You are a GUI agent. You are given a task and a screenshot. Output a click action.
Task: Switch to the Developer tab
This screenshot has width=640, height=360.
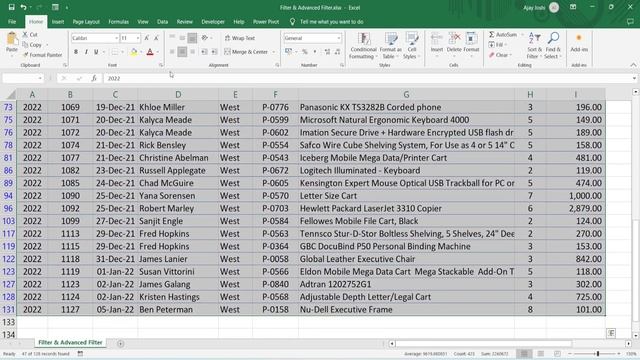[x=213, y=22]
